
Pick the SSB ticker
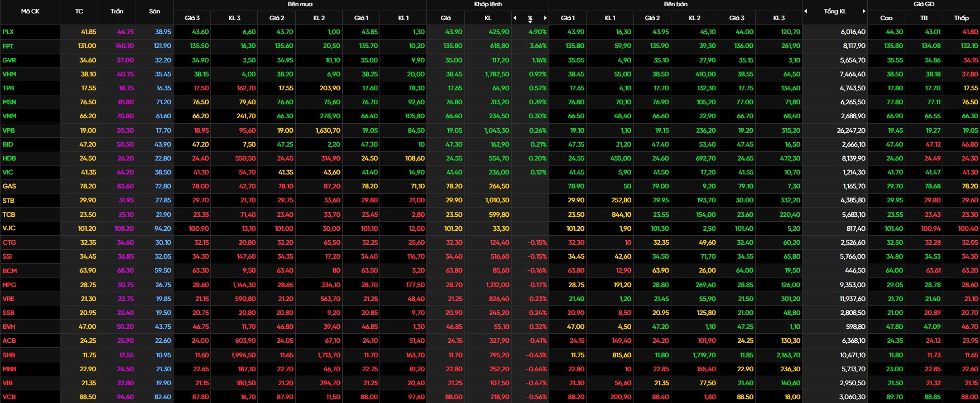click(x=8, y=313)
